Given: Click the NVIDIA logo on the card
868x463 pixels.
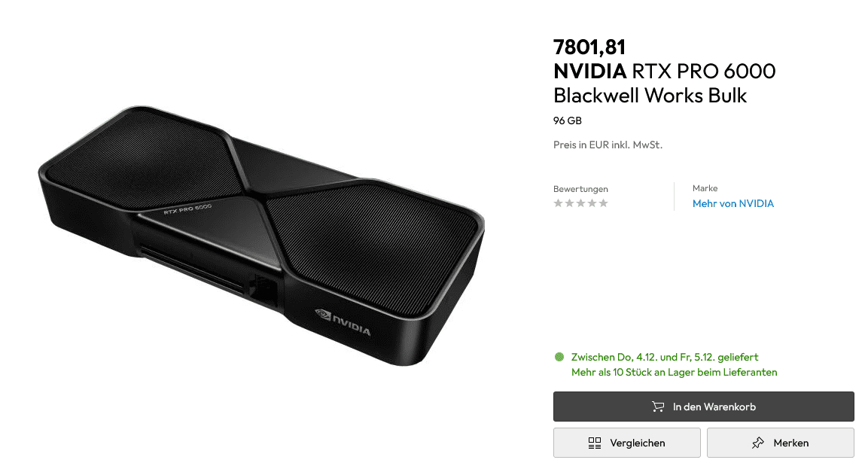Looking at the screenshot, I should click(343, 322).
